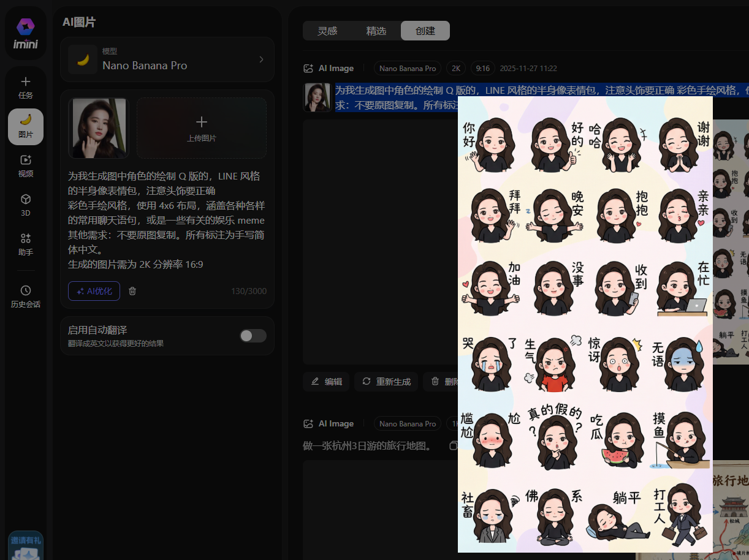Open the 任务 (Tasks) section in sidebar
The height and width of the screenshot is (560, 749).
(26, 87)
